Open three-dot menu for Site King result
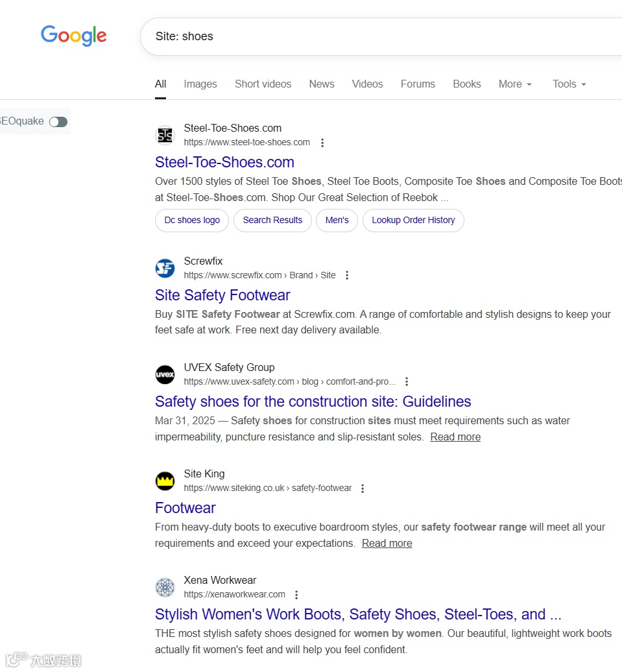This screenshot has height=672, width=622. tap(363, 488)
